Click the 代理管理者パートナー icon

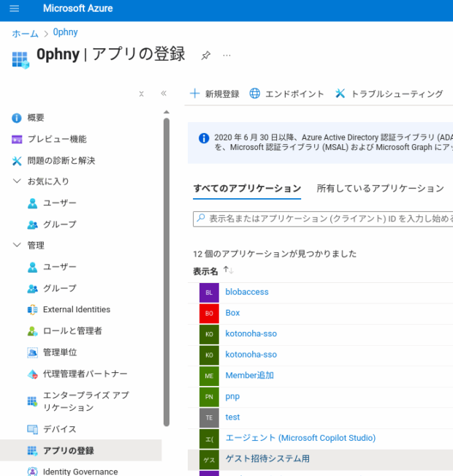tap(32, 374)
